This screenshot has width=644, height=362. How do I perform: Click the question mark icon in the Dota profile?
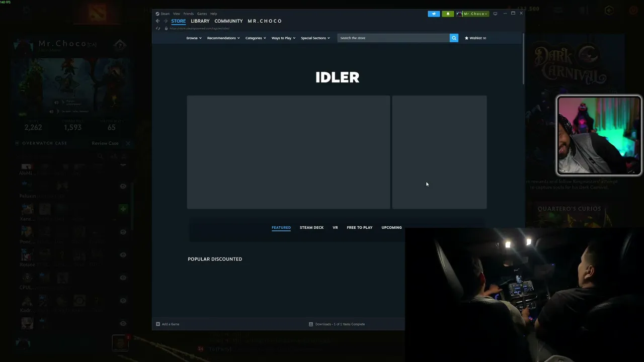click(x=120, y=45)
